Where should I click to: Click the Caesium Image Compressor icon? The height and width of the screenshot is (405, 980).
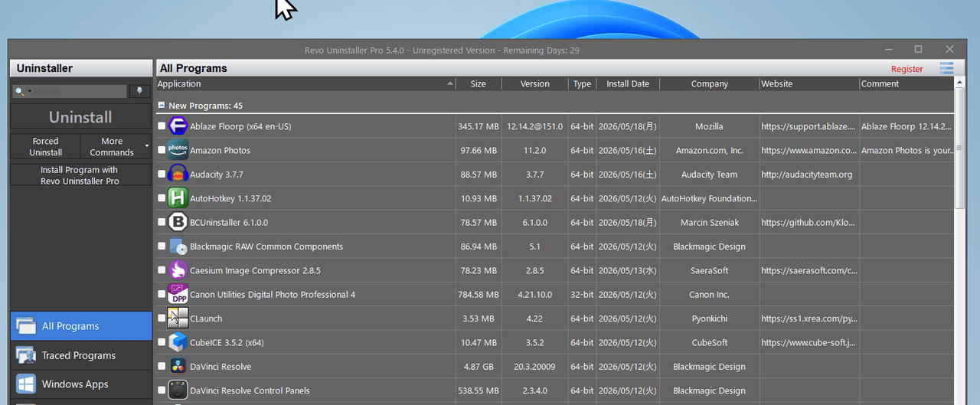coord(178,270)
